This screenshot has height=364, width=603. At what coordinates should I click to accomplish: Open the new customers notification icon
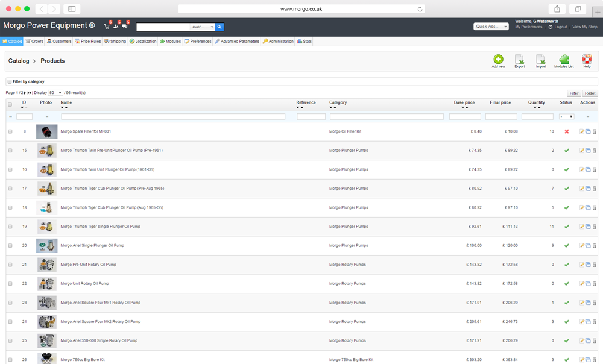tap(116, 26)
